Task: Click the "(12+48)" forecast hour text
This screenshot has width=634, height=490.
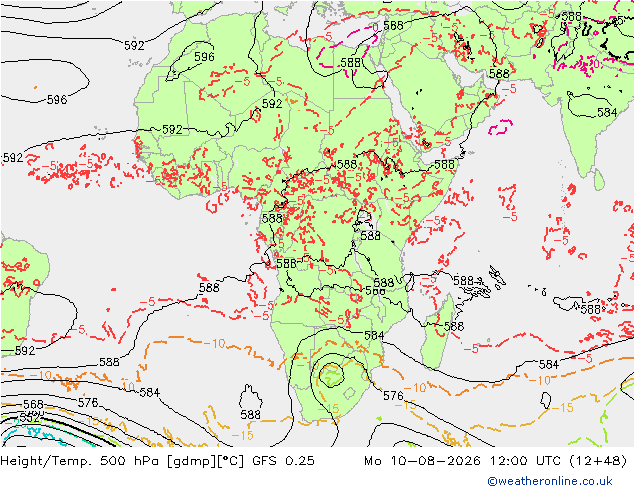Action: point(598,461)
